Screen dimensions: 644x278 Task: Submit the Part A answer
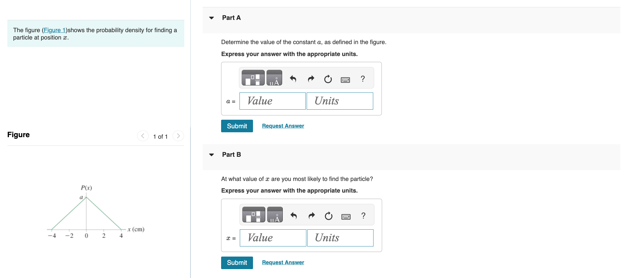click(237, 126)
